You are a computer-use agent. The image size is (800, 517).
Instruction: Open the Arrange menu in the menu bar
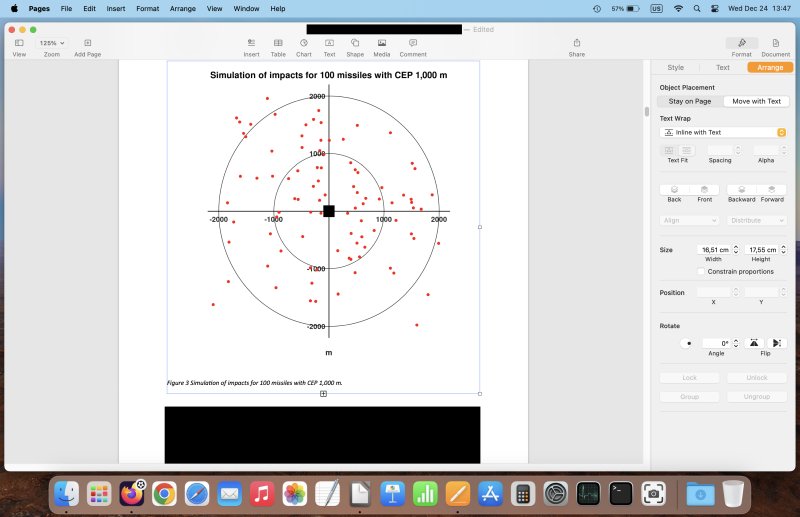[180, 8]
